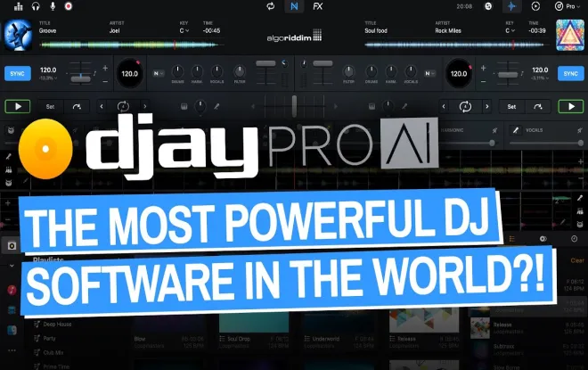This screenshot has height=370, width=588.
Task: Click the center crossfader handle
Action: (294, 107)
